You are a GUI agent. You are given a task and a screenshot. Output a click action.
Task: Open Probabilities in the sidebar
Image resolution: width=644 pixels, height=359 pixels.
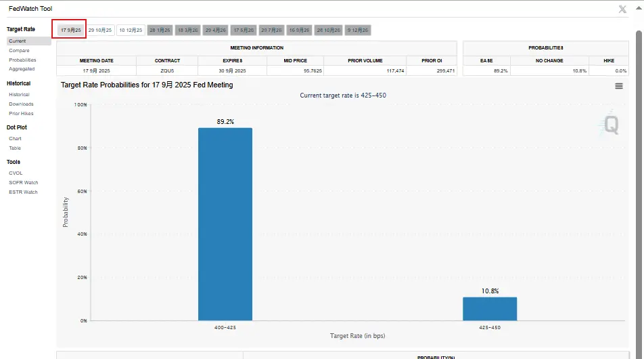pyautogui.click(x=22, y=60)
